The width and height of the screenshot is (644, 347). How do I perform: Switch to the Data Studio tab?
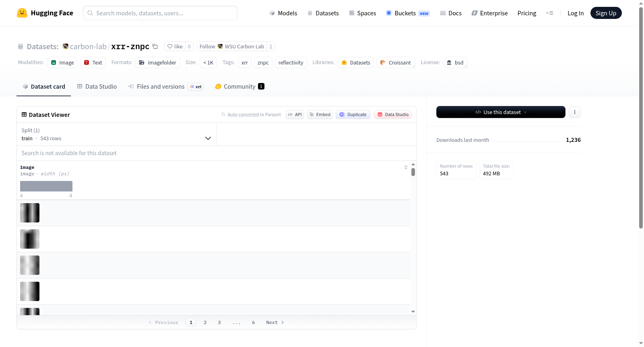pos(97,86)
